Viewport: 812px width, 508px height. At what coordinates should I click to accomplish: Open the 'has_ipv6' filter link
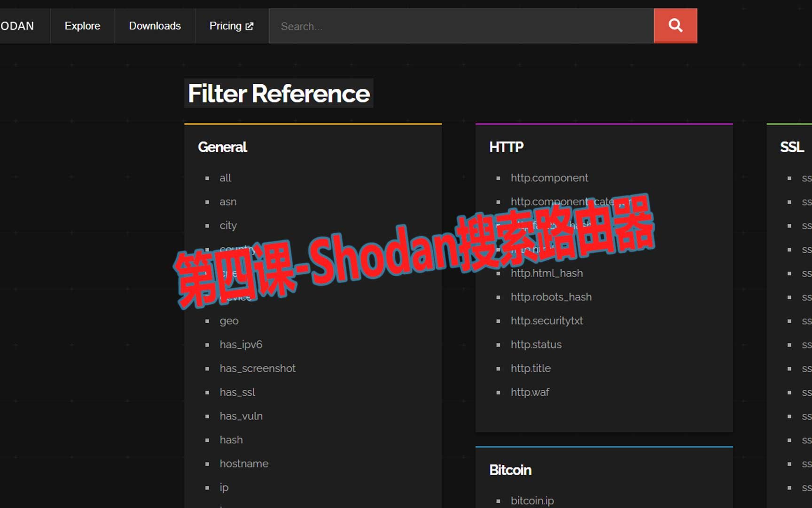[x=241, y=345]
